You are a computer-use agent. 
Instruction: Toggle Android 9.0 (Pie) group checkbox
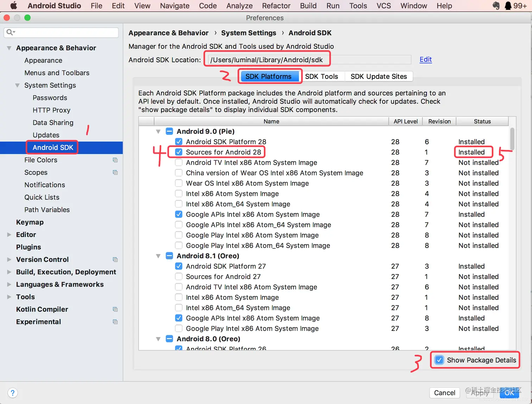(169, 131)
